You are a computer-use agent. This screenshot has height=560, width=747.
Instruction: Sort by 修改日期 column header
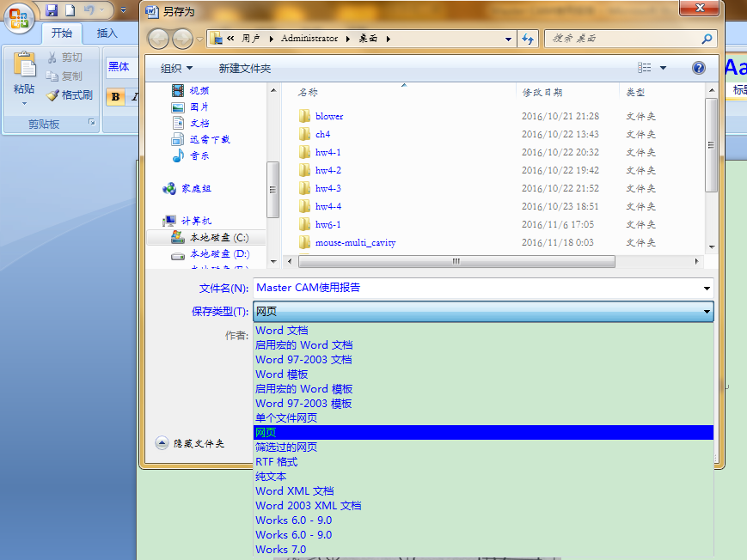click(x=542, y=93)
